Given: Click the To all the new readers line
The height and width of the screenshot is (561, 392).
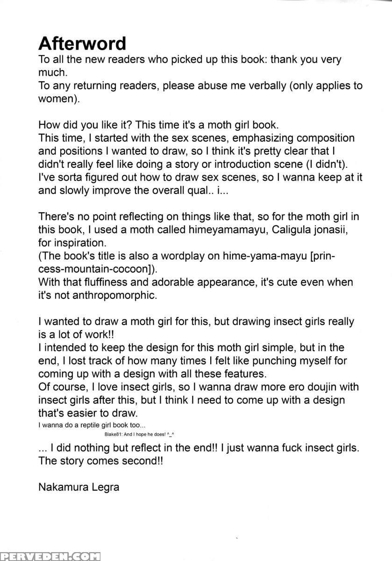Looking at the screenshot, I should 190,60.
